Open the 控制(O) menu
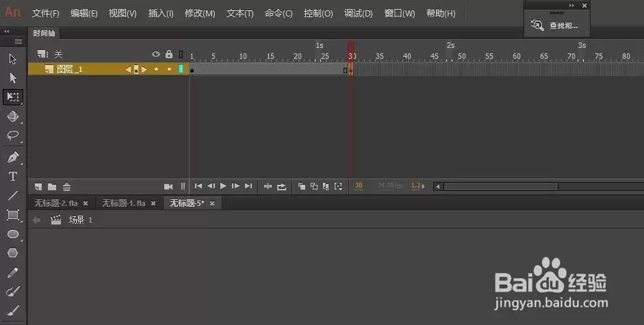Image resolution: width=644 pixels, height=325 pixels. (318, 14)
